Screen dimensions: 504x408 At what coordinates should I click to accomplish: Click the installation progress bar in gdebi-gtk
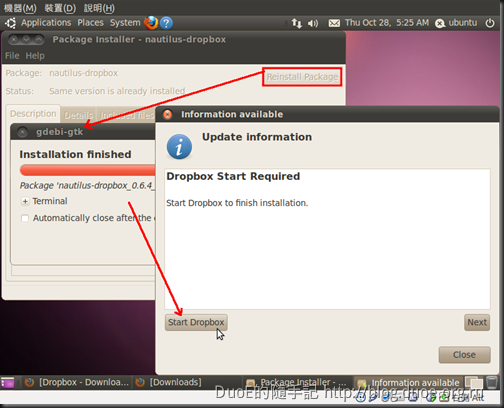87,170
